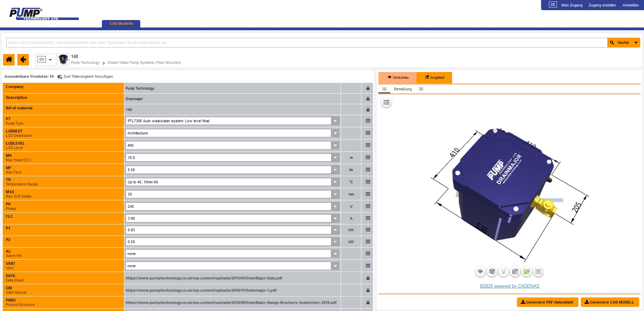Click the Drainmajor product thumbnail

[64, 59]
